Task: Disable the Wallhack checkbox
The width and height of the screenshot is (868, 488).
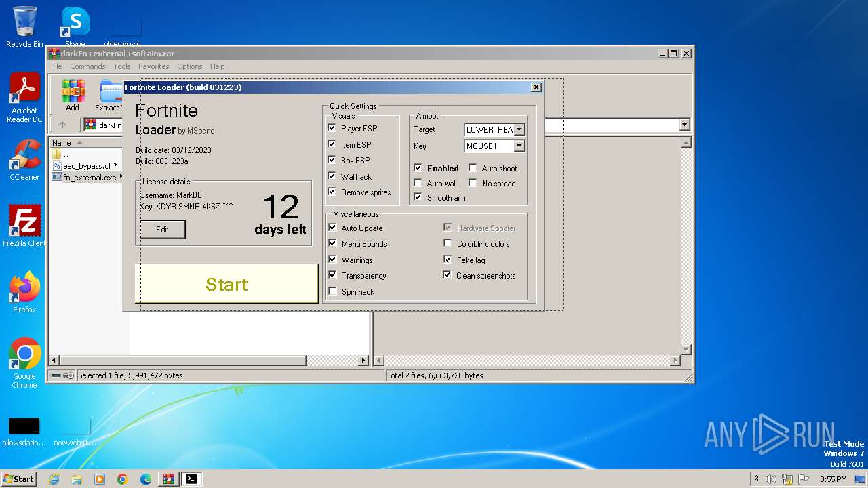Action: (x=332, y=176)
